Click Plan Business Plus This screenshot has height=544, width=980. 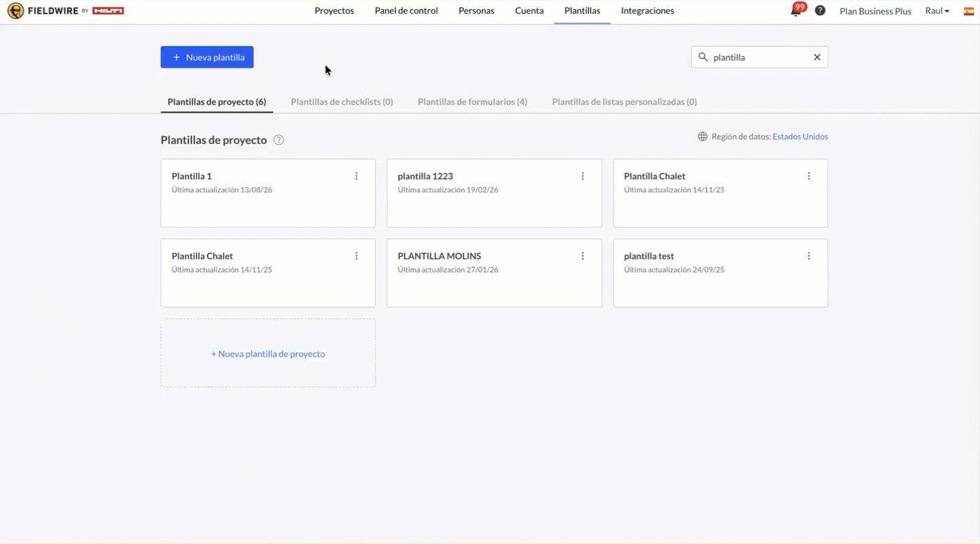(x=875, y=11)
